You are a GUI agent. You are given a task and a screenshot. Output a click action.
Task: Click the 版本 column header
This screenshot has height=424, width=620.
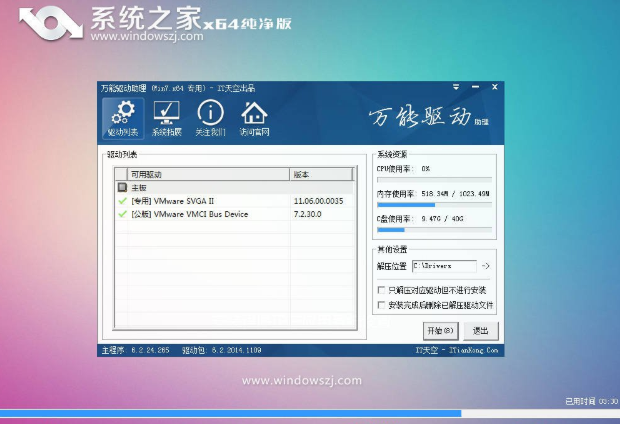pyautogui.click(x=321, y=174)
